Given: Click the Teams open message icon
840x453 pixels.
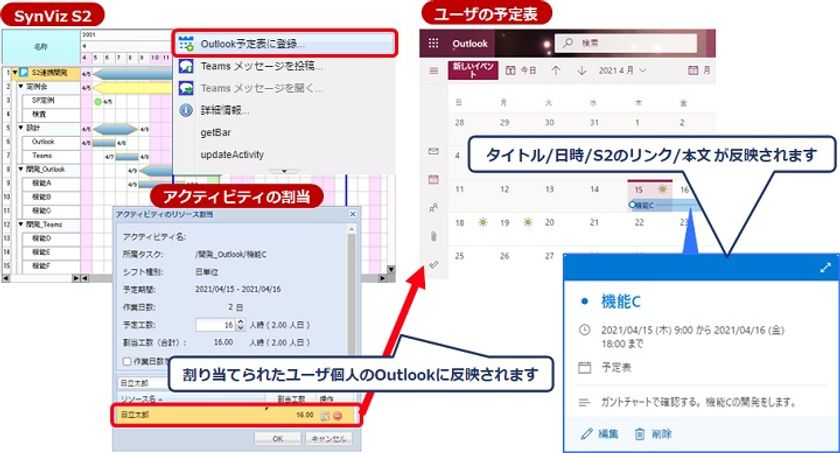Looking at the screenshot, I should click(x=186, y=88).
